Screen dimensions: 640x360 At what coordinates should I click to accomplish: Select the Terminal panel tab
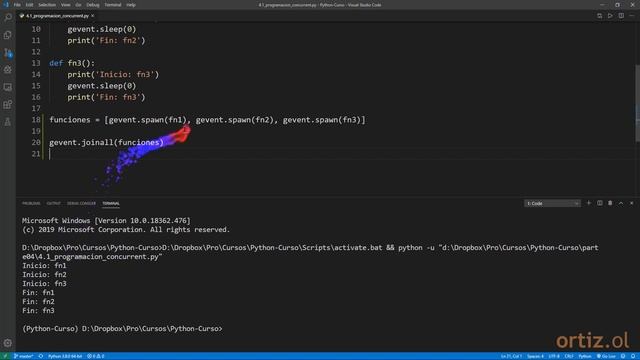coord(111,203)
